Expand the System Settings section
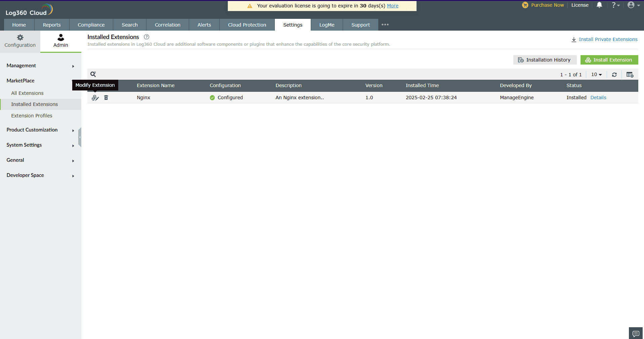Image resolution: width=644 pixels, height=339 pixels. [x=40, y=145]
